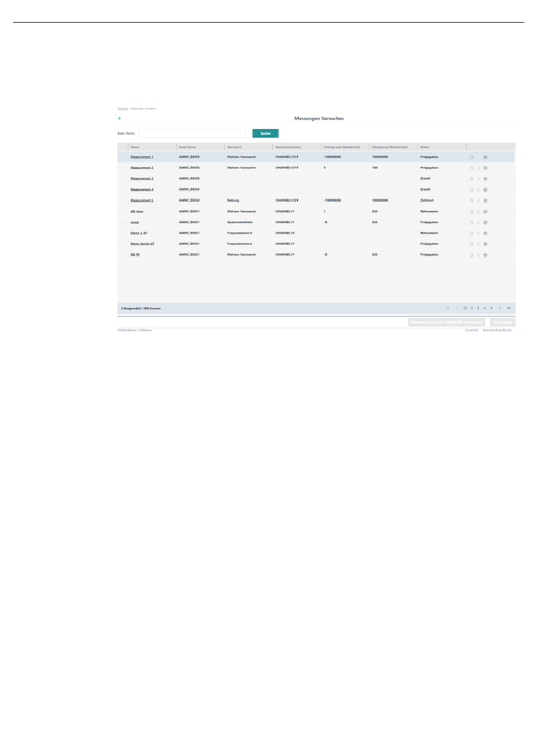
Task: Go back using the left arrow icon
Action: point(120,119)
